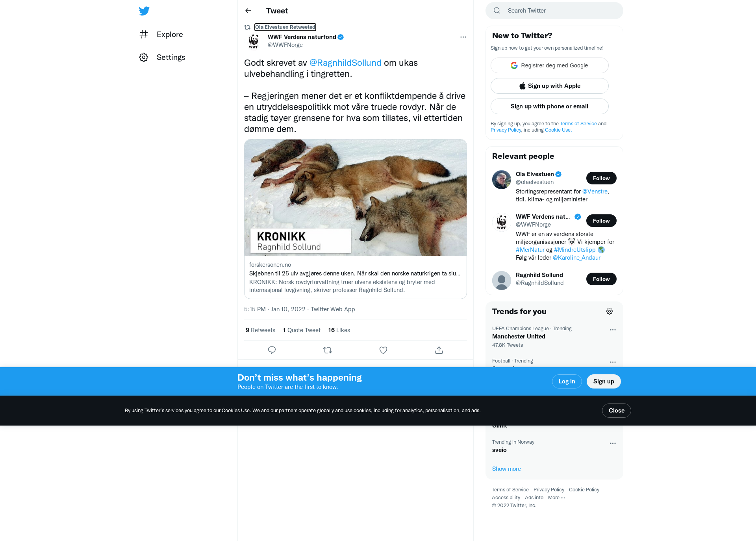Viewport: 756px width, 541px height.
Task: Open Trends for you settings gear
Action: click(610, 311)
